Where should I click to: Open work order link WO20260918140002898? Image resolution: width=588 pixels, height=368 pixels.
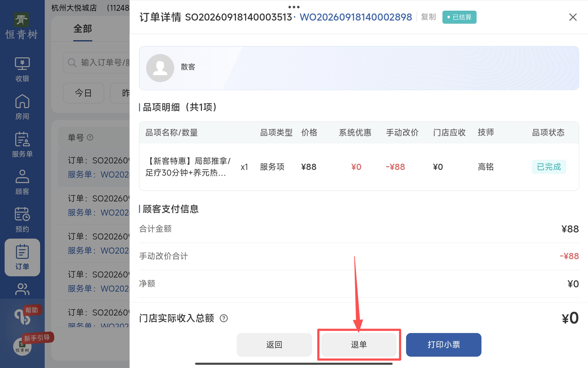coord(356,17)
